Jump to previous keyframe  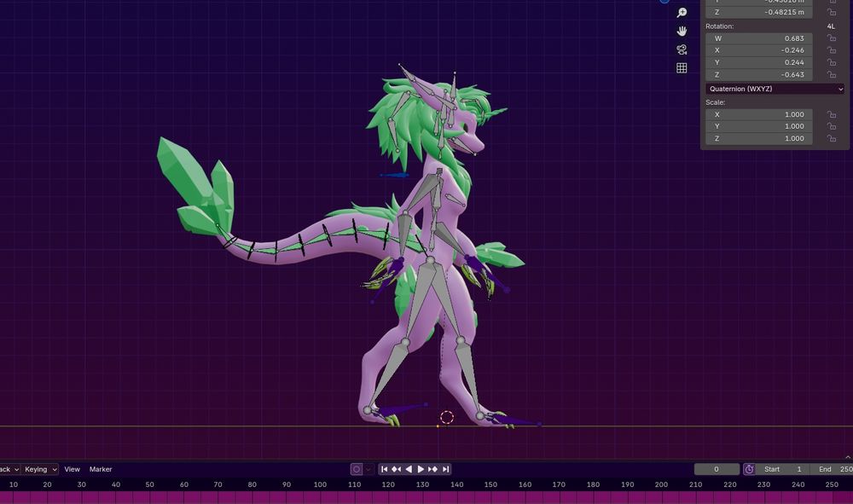397,469
